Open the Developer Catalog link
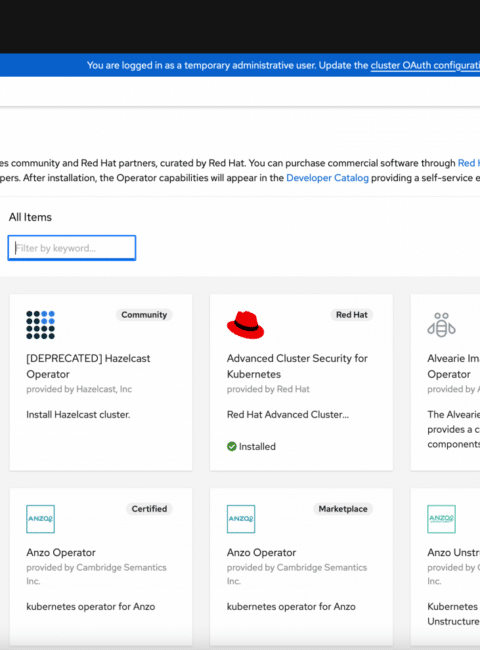The width and height of the screenshot is (480, 650). coord(327,178)
